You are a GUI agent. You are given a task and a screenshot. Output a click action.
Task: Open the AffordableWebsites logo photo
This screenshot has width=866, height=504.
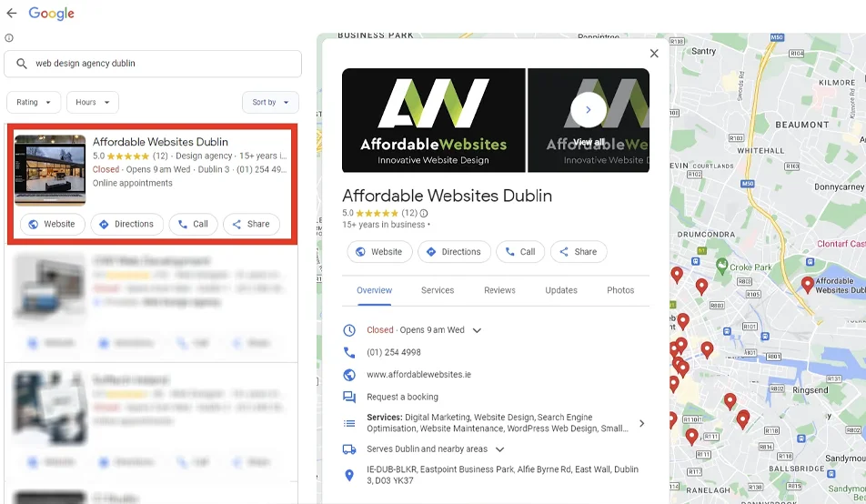pos(434,120)
